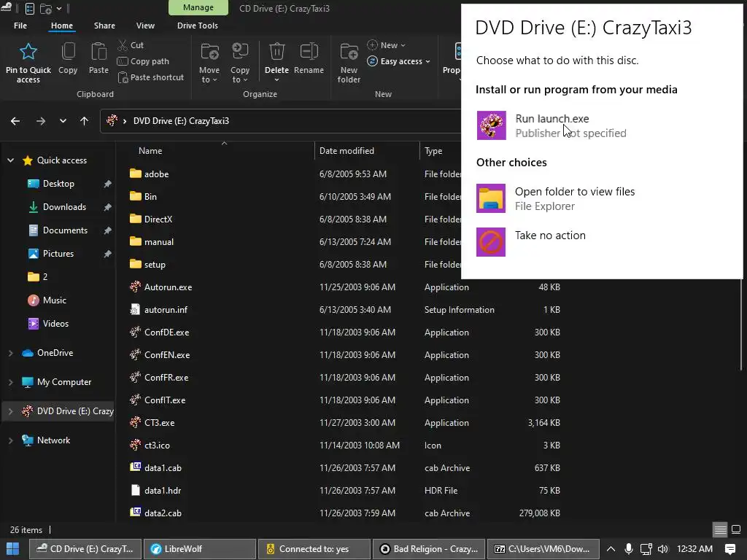This screenshot has height=560, width=747.
Task: Switch to the Share ribbon tab
Action: click(x=104, y=26)
